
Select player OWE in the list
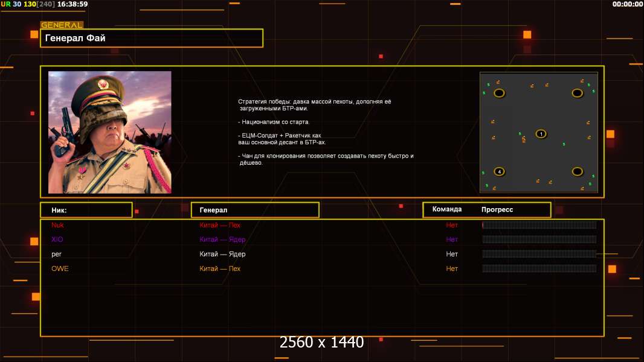coord(60,268)
